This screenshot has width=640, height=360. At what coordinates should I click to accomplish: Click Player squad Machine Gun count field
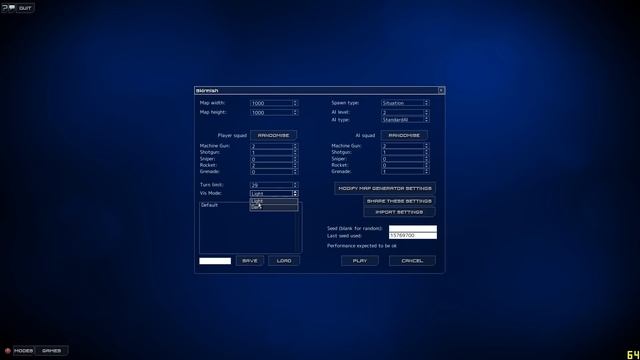click(x=271, y=146)
